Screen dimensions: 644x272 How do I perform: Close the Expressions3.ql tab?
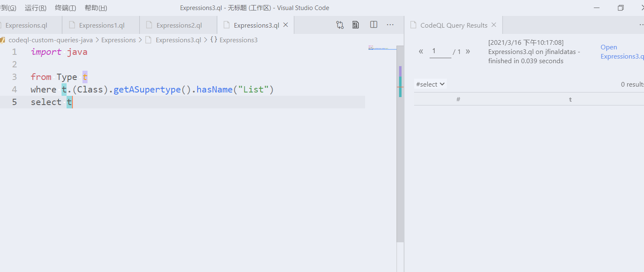pyautogui.click(x=286, y=25)
